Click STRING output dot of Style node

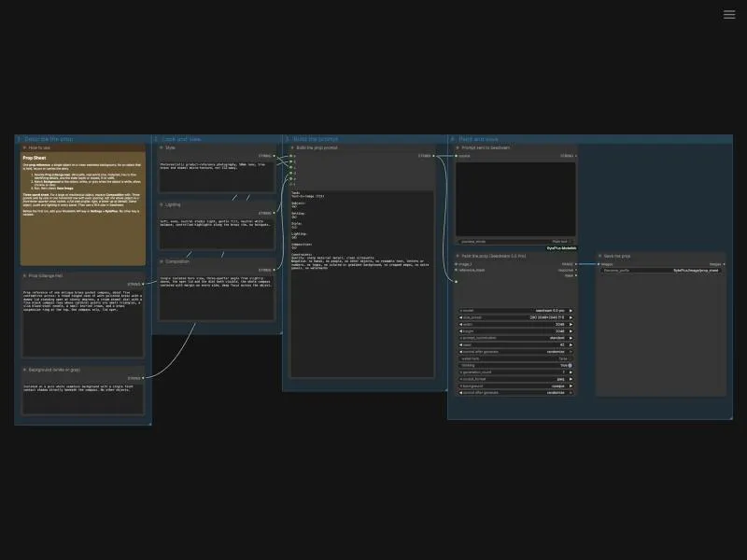point(274,156)
